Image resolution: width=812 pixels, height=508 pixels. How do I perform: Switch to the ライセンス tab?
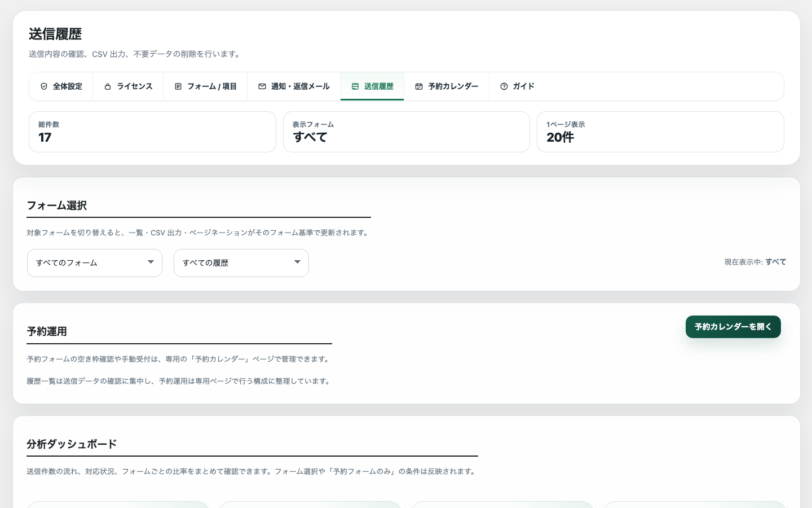coord(129,86)
